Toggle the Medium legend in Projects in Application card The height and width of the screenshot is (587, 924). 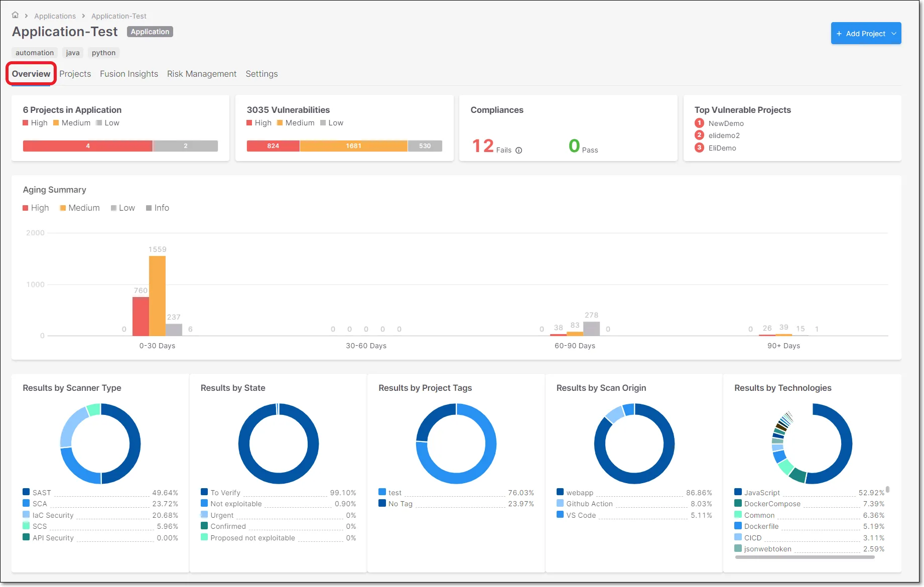(x=71, y=122)
